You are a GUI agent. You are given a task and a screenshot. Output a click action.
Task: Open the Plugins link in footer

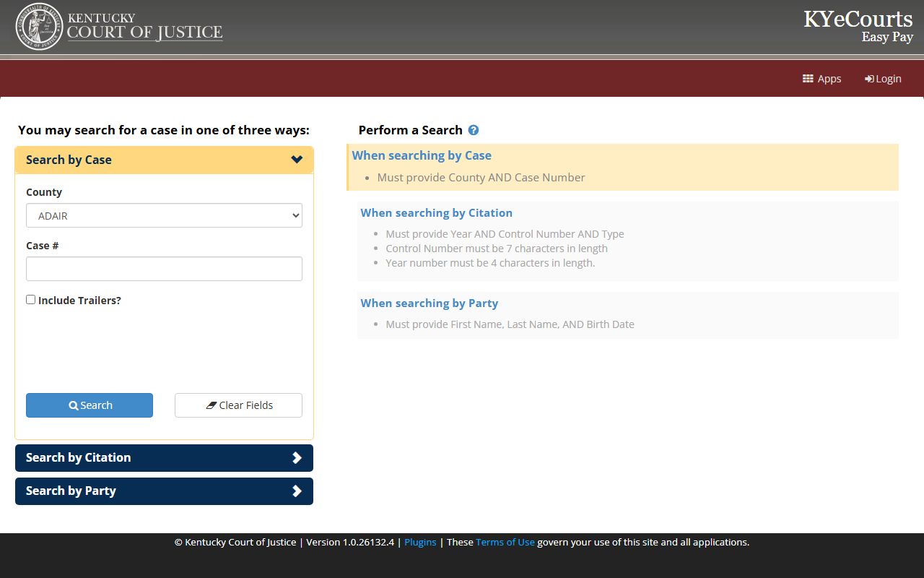[x=420, y=542]
